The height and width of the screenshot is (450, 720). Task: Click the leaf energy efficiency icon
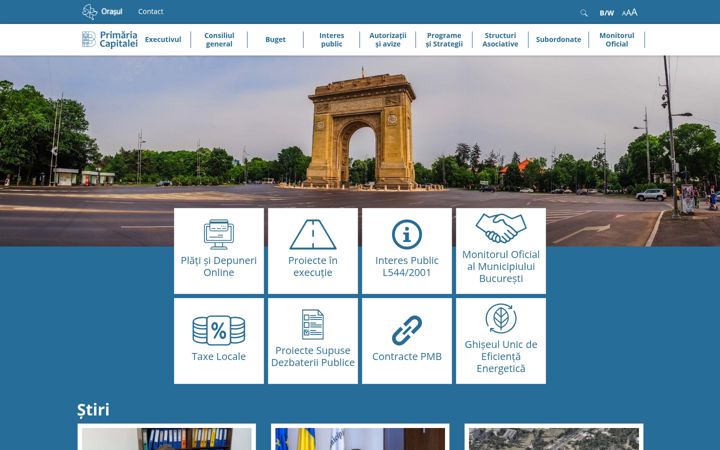(x=501, y=318)
